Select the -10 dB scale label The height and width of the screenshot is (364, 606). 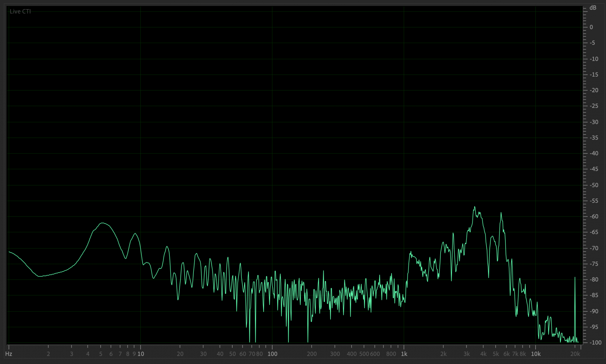coord(594,59)
